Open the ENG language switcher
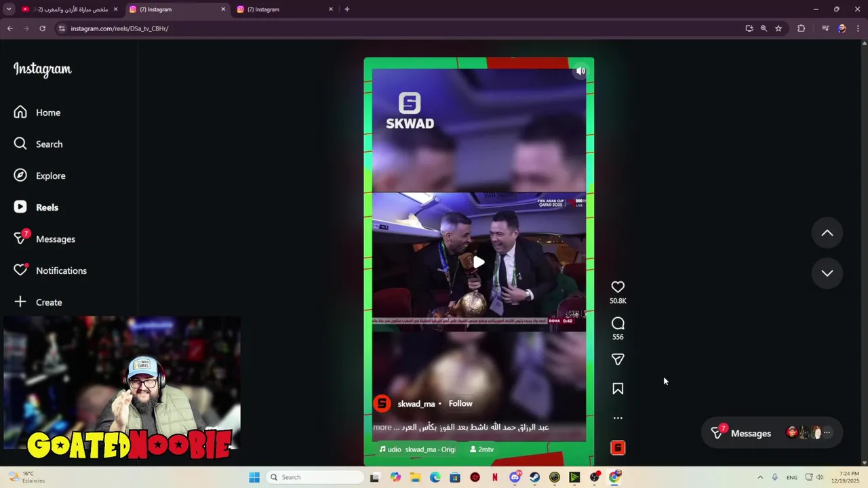The width and height of the screenshot is (868, 488). point(792,477)
